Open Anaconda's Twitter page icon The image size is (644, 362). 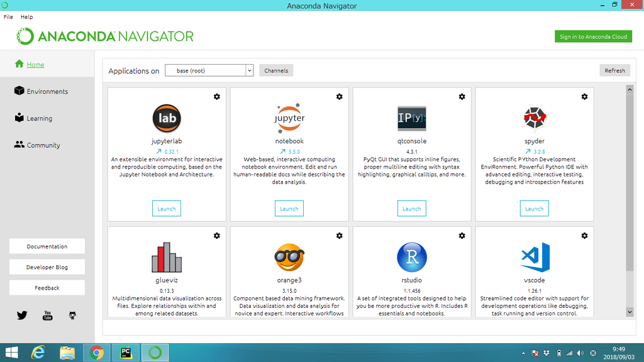click(22, 315)
